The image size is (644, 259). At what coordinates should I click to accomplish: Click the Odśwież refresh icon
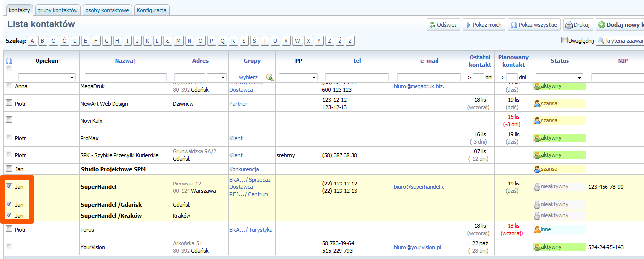[432, 25]
